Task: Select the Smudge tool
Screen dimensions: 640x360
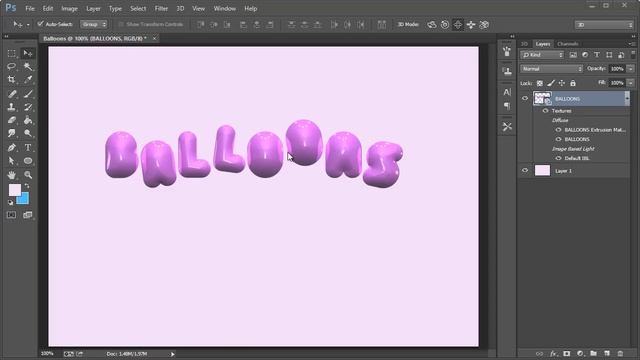Action: tap(11, 133)
